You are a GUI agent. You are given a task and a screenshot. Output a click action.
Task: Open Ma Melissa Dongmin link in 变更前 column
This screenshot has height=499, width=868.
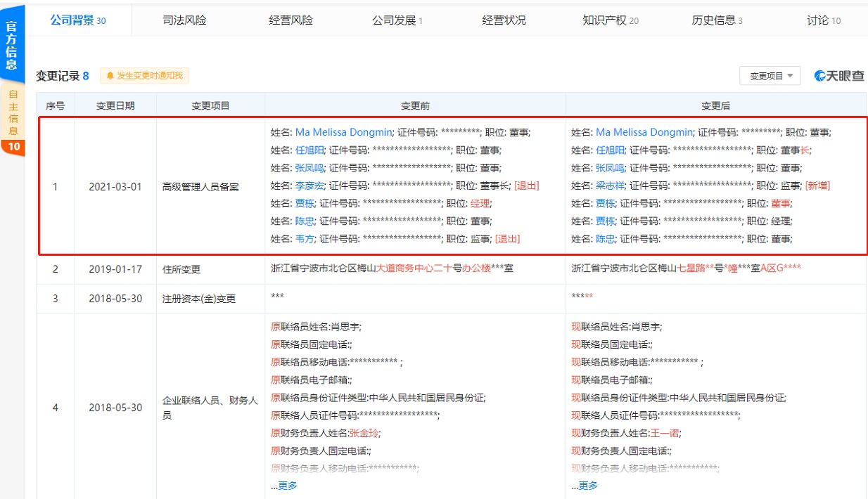click(344, 132)
